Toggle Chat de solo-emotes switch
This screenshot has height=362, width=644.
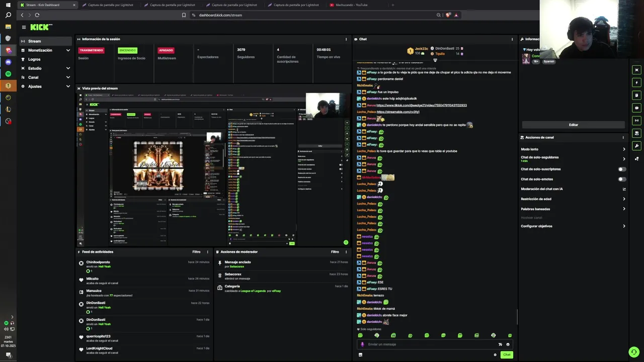pyautogui.click(x=622, y=179)
